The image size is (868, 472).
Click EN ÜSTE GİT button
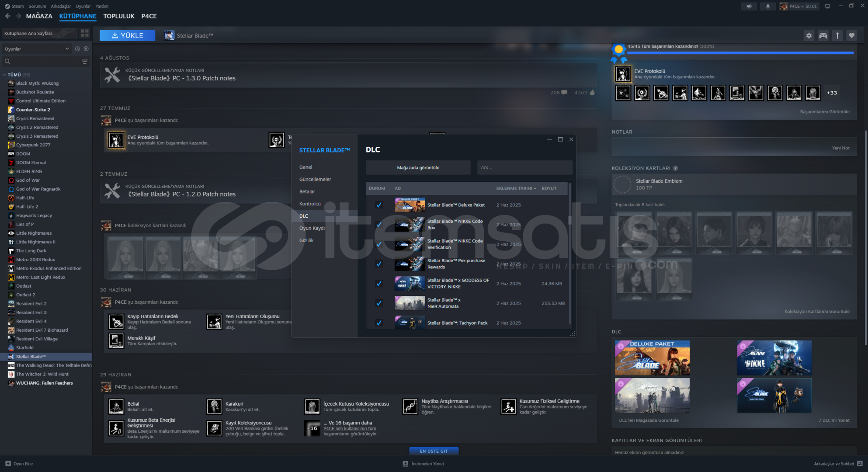(x=434, y=451)
